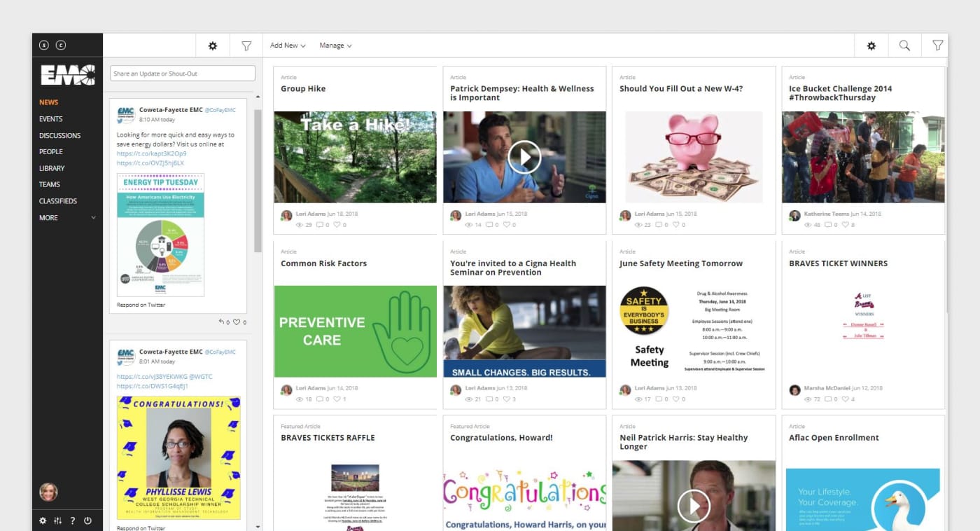Open the user profile avatar in the sidebar
Viewport: 980px width, 531px height.
click(48, 492)
